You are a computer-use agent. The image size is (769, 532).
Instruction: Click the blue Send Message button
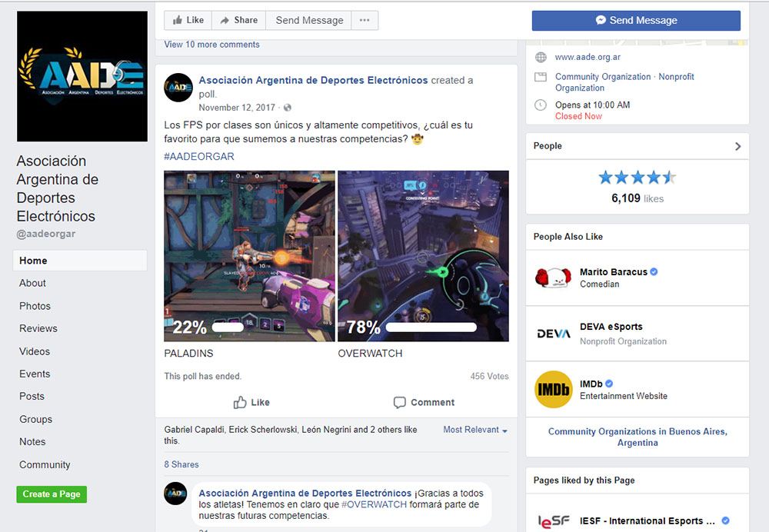click(x=636, y=21)
